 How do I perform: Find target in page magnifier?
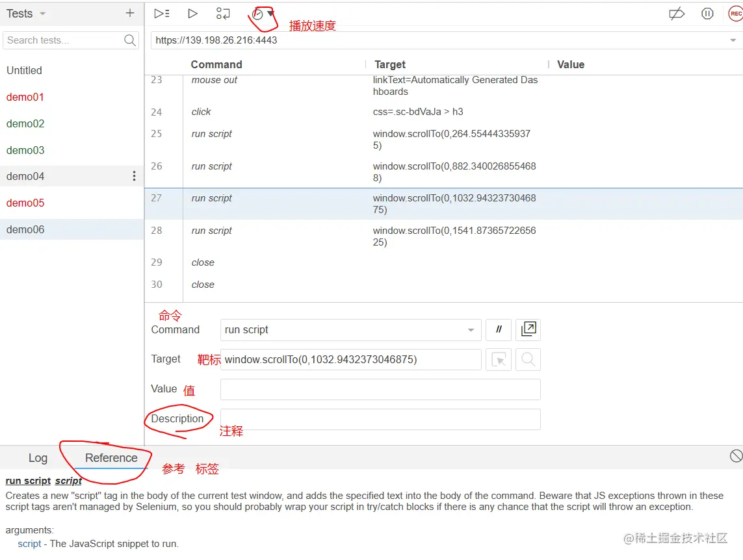[x=528, y=360]
